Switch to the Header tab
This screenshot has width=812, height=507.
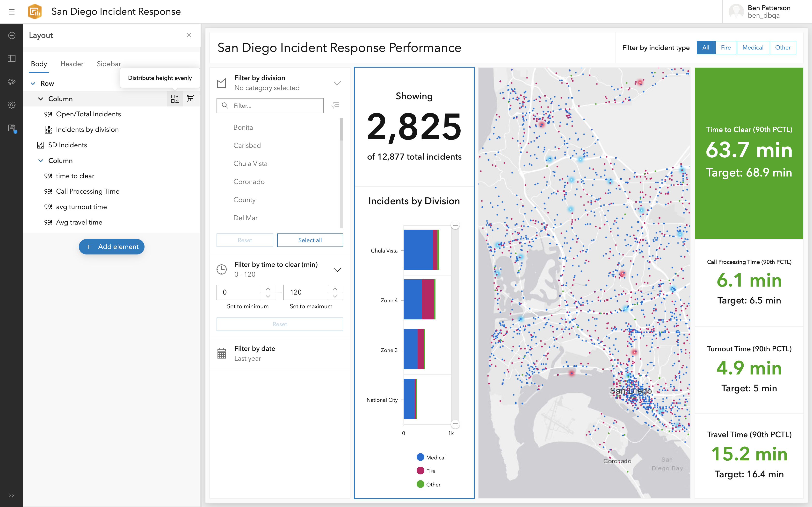click(x=72, y=64)
